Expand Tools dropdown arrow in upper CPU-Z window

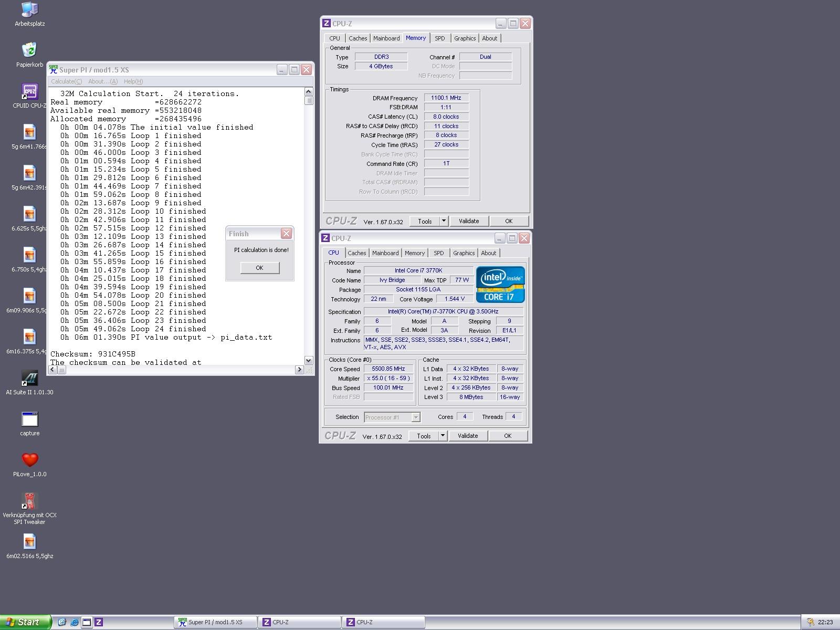[x=444, y=221]
